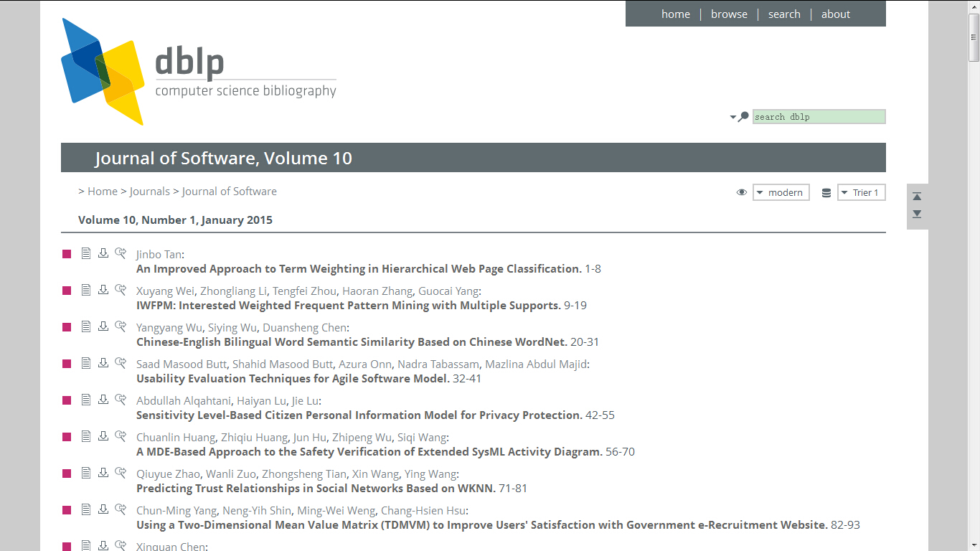The height and width of the screenshot is (551, 980).
Task: Click the pink square marker for Jinbo Tan entry
Action: click(67, 254)
